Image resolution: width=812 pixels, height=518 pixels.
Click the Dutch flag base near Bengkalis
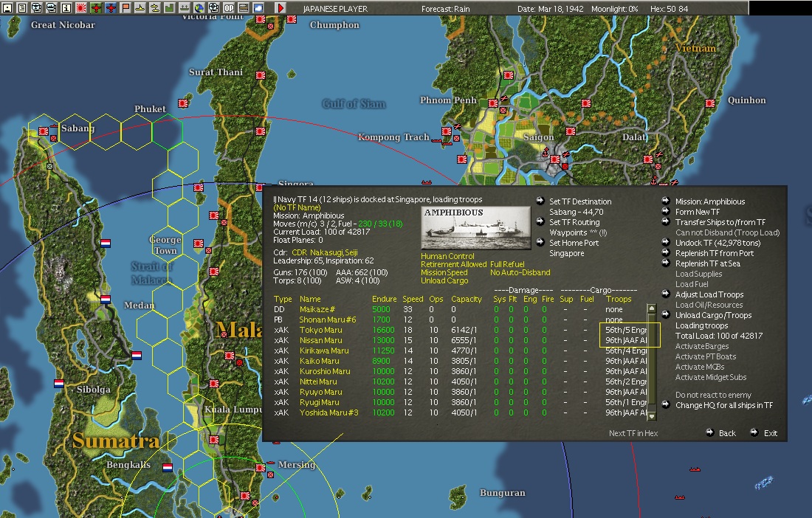168,467
